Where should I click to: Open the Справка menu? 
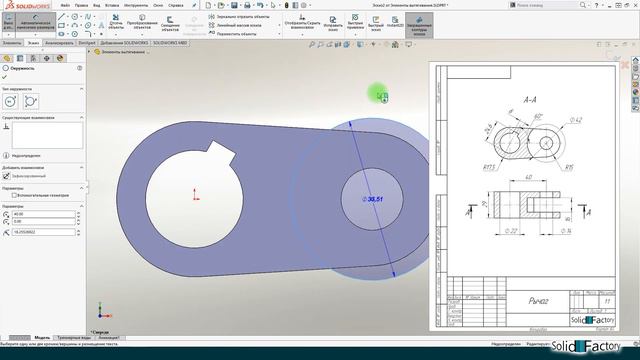tap(176, 6)
